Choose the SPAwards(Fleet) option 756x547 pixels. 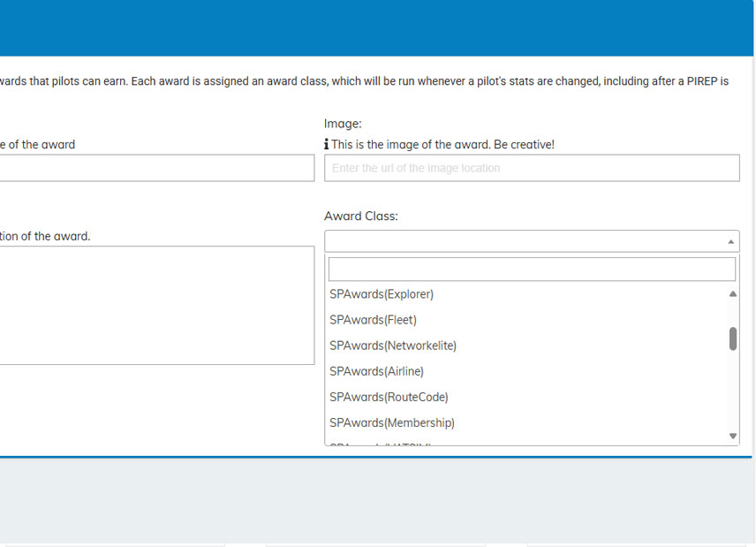click(x=373, y=320)
